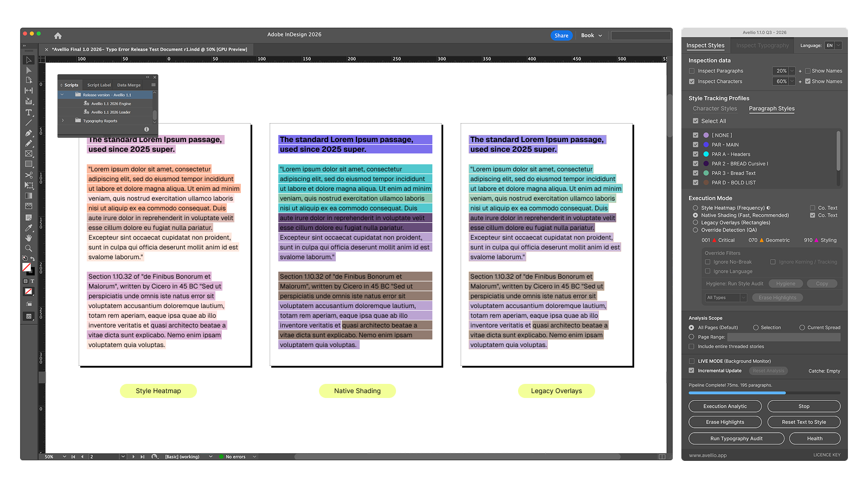Toggle the Select All styles checkbox

pos(695,121)
